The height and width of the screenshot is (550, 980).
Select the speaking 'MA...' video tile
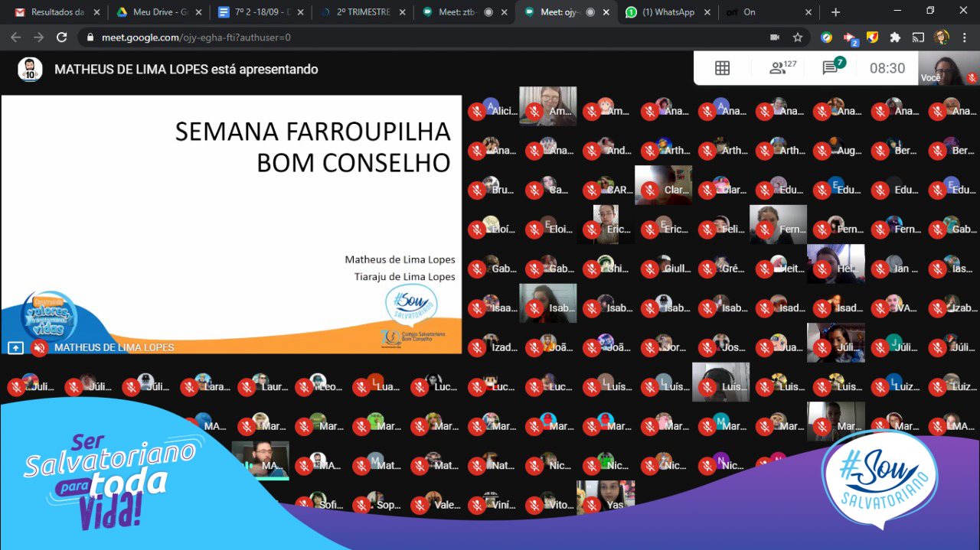(x=260, y=461)
